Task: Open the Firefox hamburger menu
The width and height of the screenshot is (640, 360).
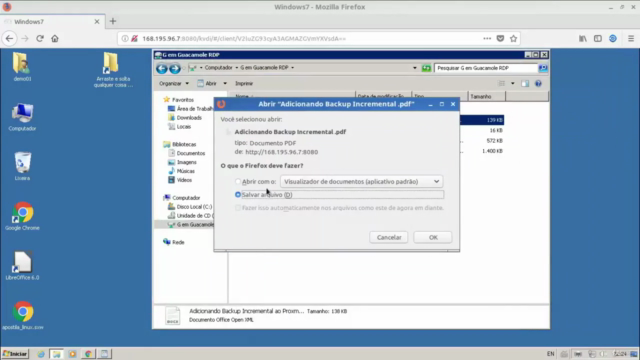Action: pyautogui.click(x=631, y=38)
